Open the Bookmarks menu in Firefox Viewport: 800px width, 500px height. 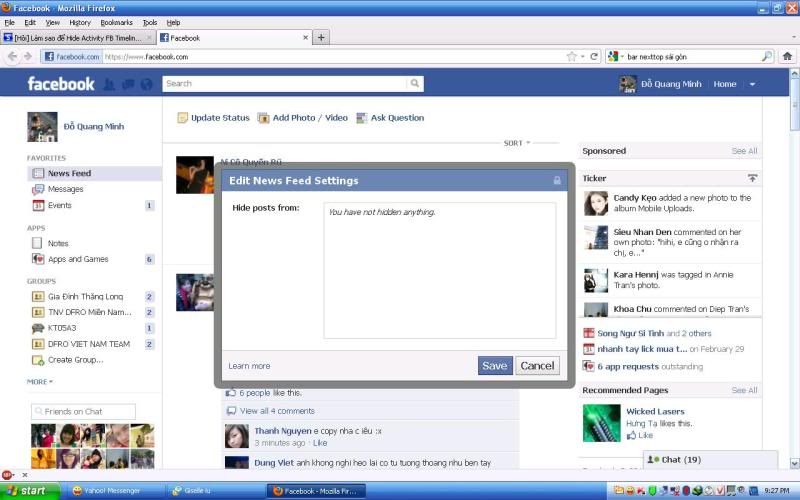coord(116,22)
